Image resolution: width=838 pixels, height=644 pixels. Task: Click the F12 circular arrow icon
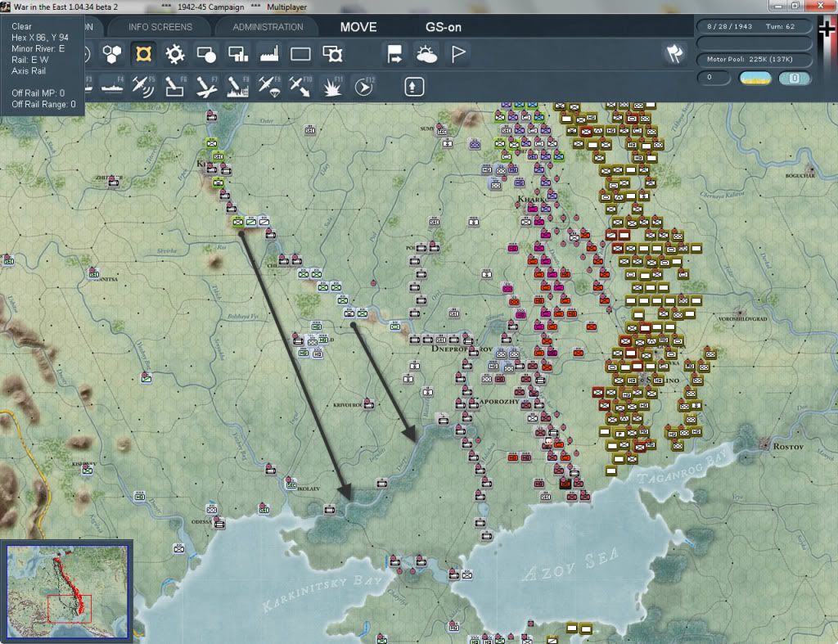pyautogui.click(x=364, y=87)
